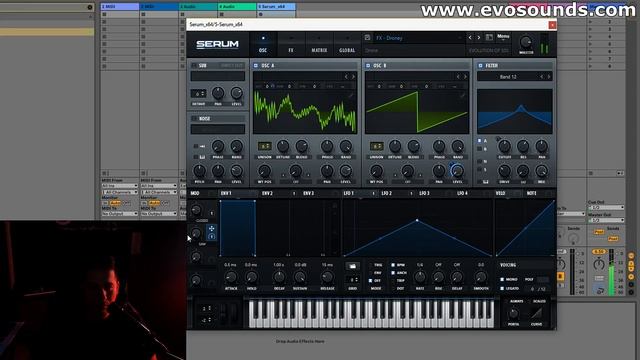Open OSC A unison voices box
The height and width of the screenshot is (360, 640).
point(264,146)
